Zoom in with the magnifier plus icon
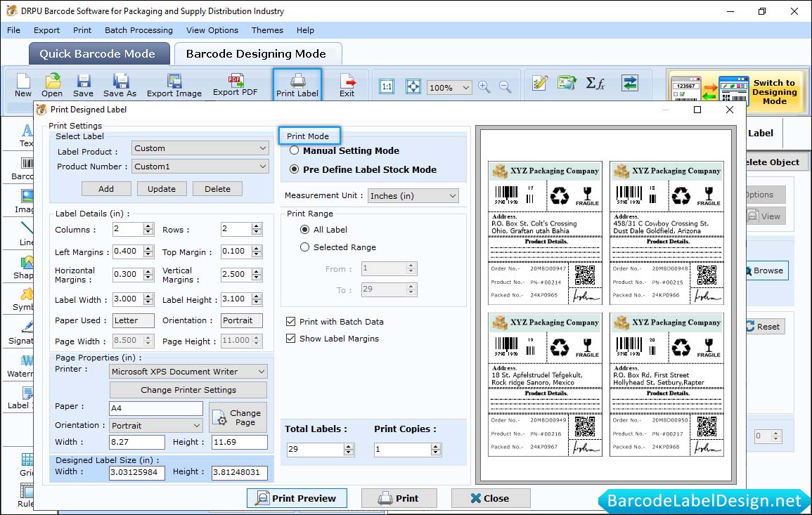This screenshot has height=515, width=812. 484,86
